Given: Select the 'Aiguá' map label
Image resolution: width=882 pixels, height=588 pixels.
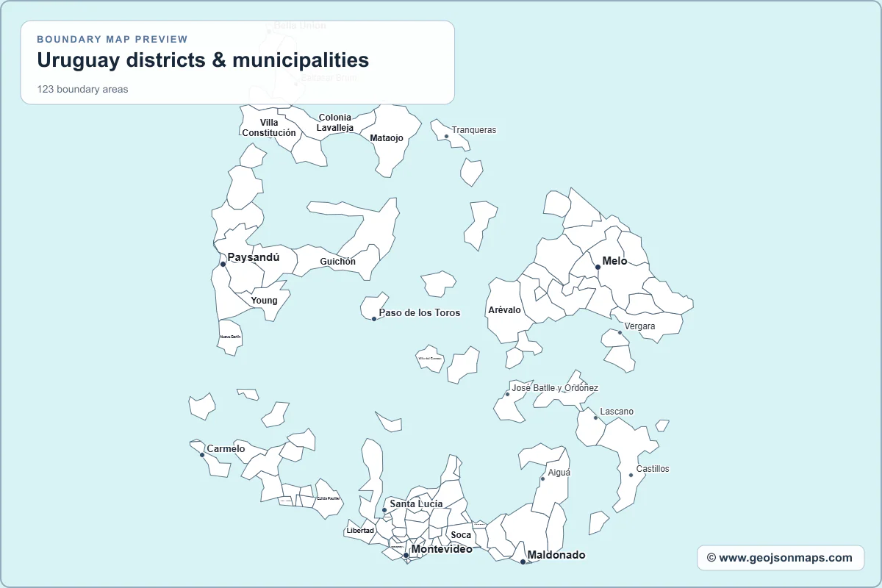Looking at the screenshot, I should click(x=559, y=473).
